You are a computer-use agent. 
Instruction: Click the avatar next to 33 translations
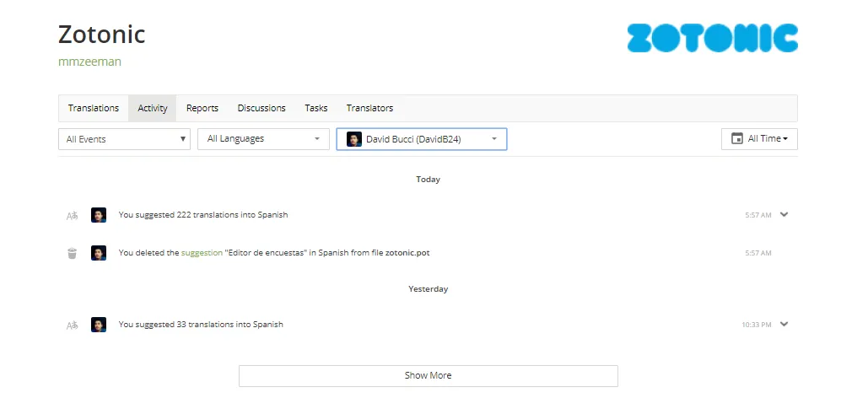coord(99,325)
